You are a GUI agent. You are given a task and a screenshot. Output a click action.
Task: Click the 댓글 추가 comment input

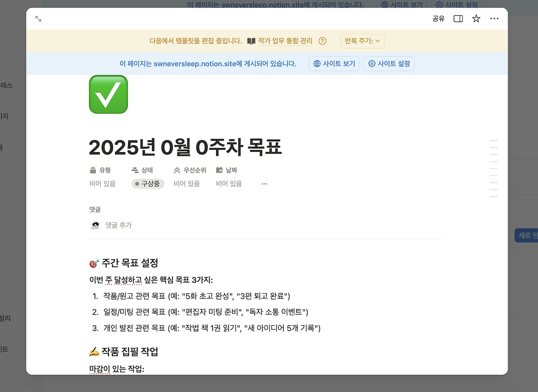[x=119, y=225]
